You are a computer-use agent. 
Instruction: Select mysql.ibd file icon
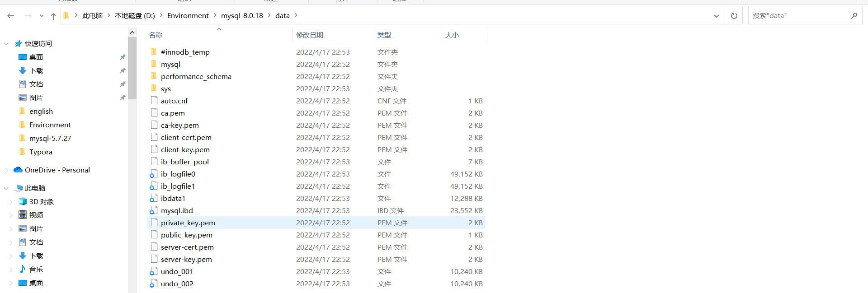click(154, 210)
